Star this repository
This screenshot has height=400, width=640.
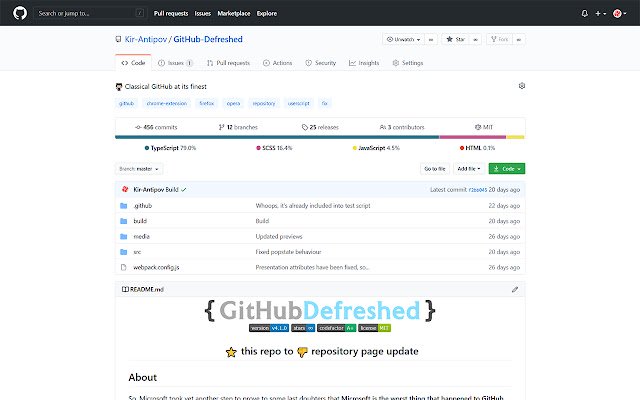[455, 39]
